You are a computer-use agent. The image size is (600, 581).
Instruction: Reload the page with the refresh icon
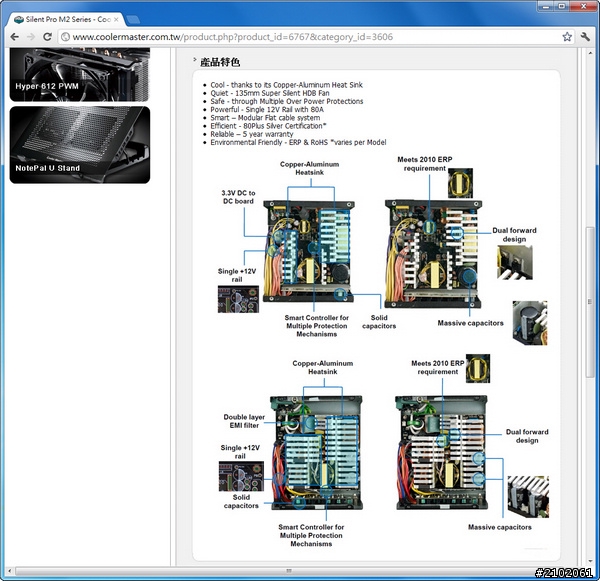pos(47,37)
